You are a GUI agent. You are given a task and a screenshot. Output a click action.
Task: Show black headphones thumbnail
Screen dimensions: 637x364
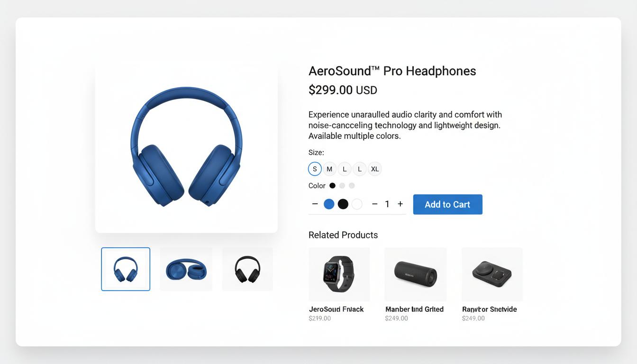click(x=247, y=269)
